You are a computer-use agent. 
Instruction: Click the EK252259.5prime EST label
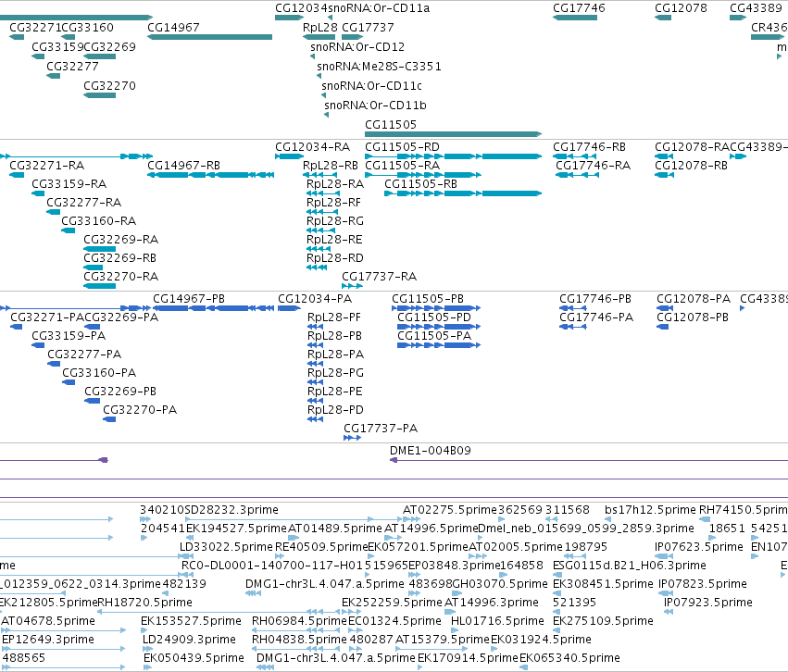pos(392,603)
